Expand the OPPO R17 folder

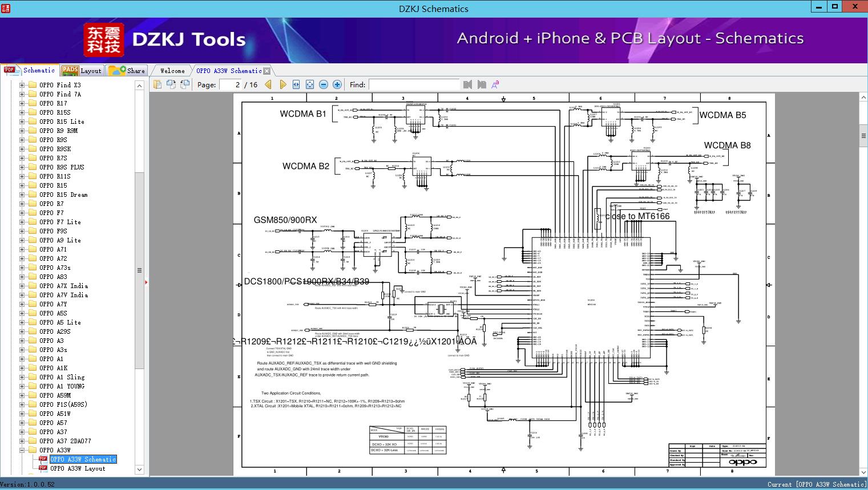22,103
